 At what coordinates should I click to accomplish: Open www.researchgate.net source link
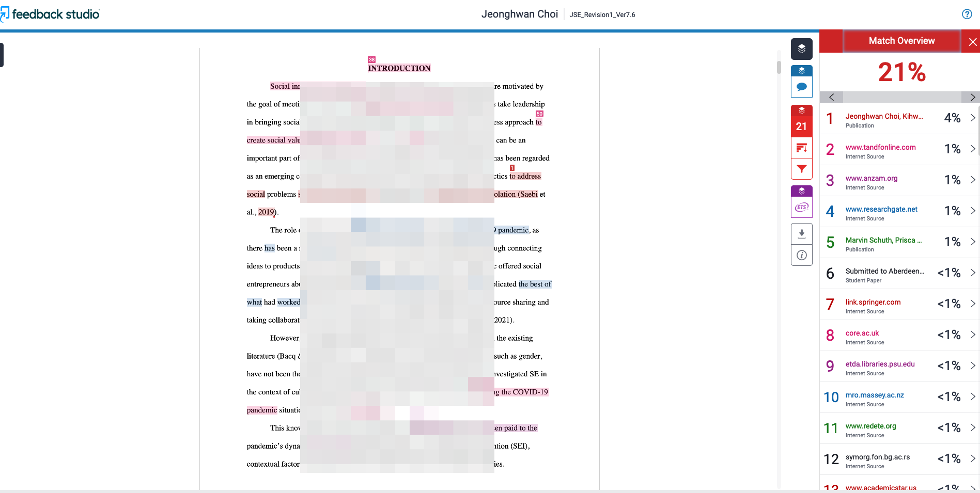point(881,209)
